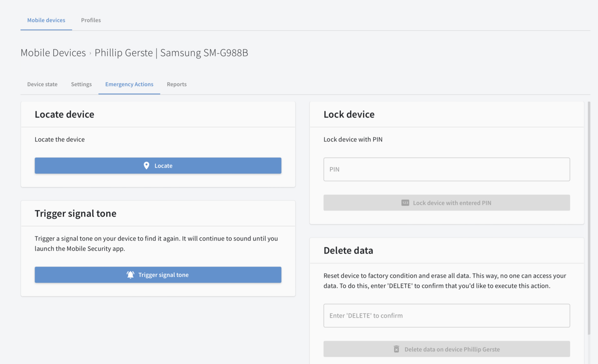Screen dimensions: 598x364
Task: Click Lock device with entered PIN
Action: [x=446, y=203]
